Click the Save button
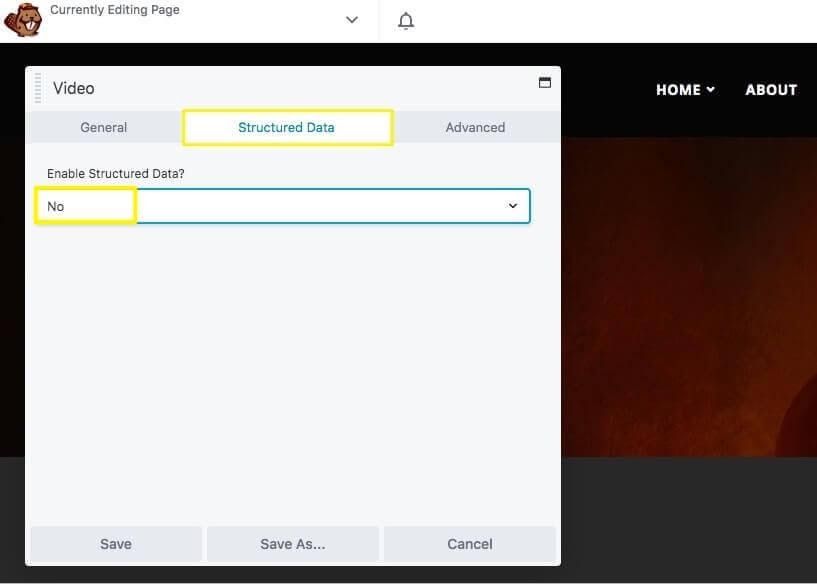The width and height of the screenshot is (817, 584). (116, 544)
